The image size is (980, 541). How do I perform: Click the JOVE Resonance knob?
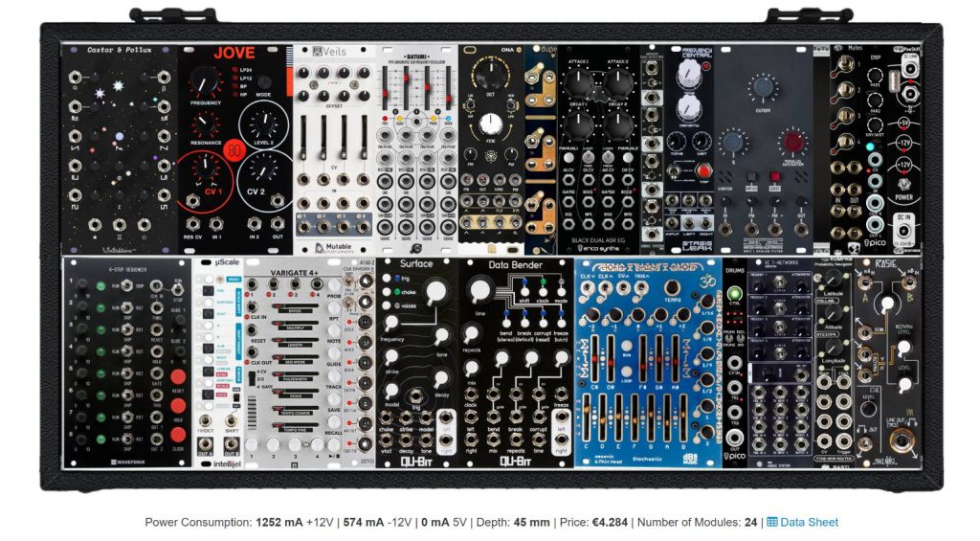point(206,125)
